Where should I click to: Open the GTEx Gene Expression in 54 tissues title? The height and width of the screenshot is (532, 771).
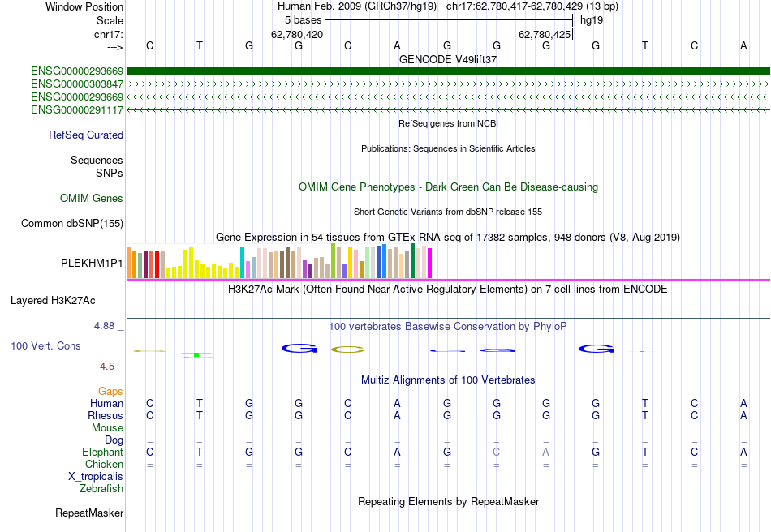pos(448,238)
